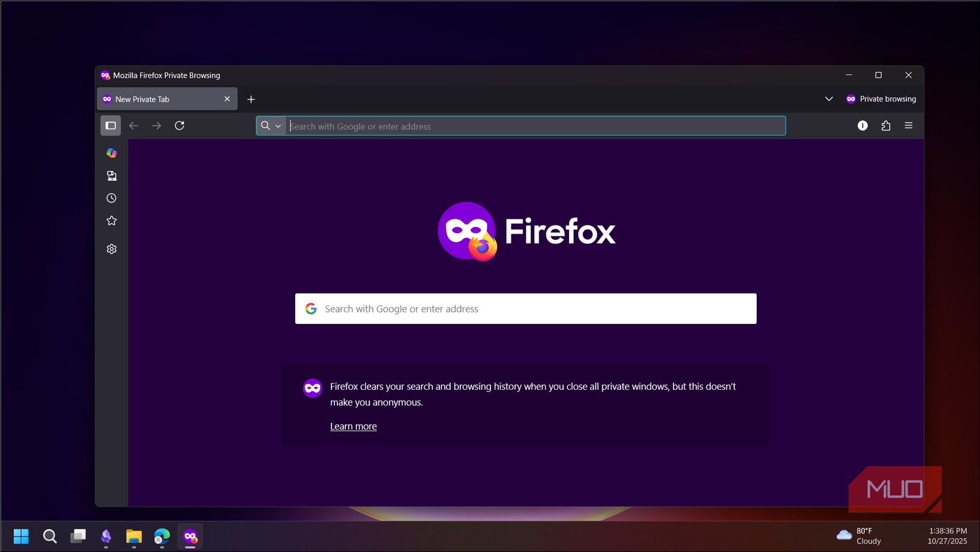The image size is (980, 552).
Task: Click the tracking protection indicator
Action: point(862,125)
